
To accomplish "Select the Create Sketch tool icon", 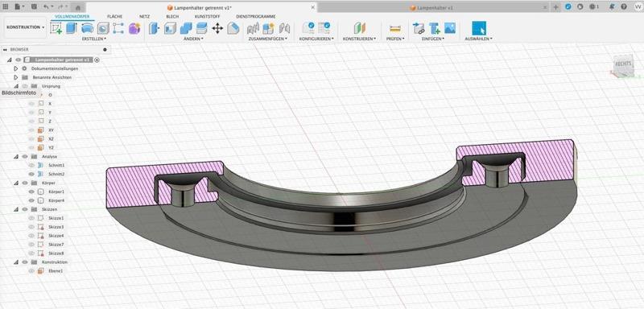I will (x=56, y=28).
